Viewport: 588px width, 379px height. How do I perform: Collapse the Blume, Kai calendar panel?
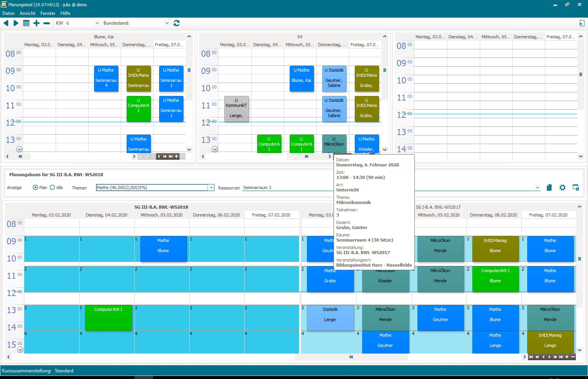189,36
